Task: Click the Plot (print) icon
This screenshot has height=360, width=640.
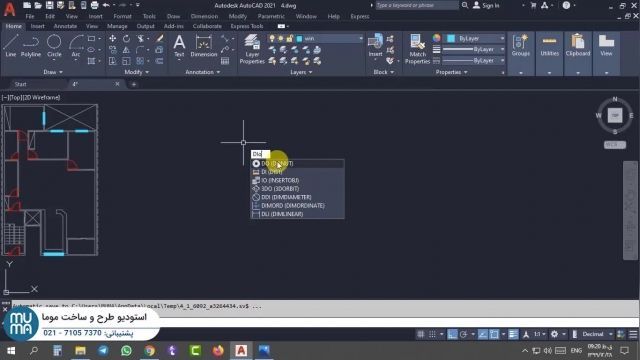Action: point(94,5)
